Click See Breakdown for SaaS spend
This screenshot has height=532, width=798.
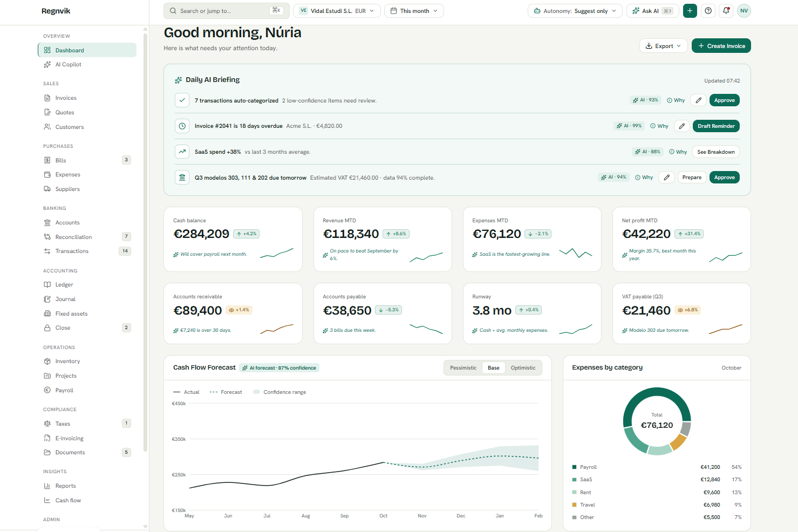[x=716, y=152]
